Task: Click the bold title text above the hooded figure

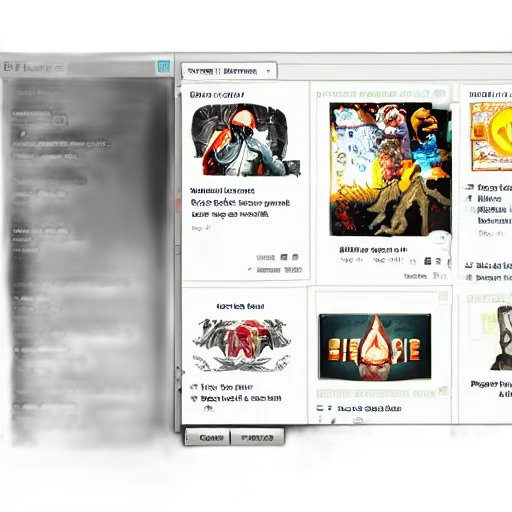Action: 217,95
